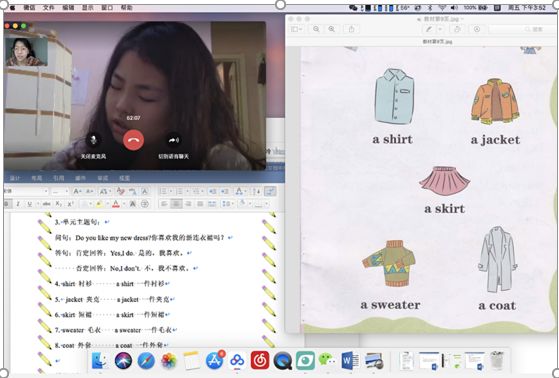Viewport: 559px width, 378px height.
Task: Click the Wi-Fi icon in the menu bar
Action: tap(442, 7)
